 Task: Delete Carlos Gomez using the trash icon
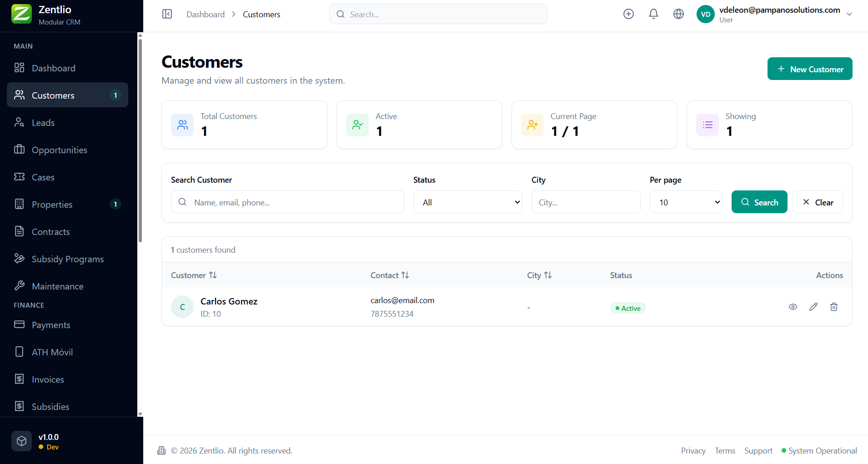(x=834, y=307)
